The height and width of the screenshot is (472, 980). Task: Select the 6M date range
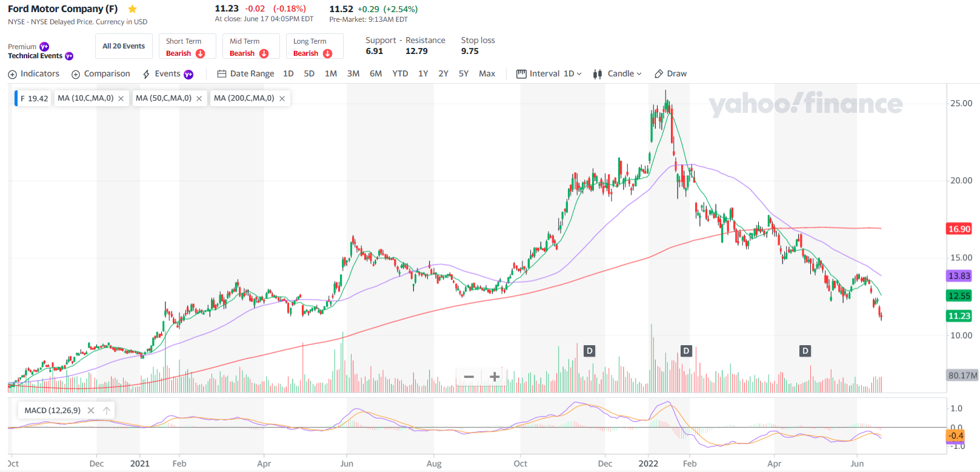click(376, 74)
